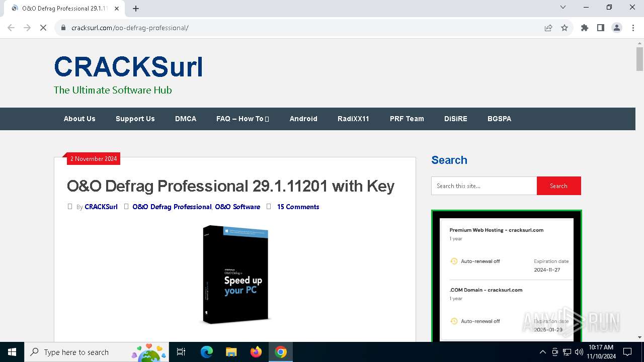Open the BGSPA menu item
644x362 pixels.
pyautogui.click(x=499, y=119)
